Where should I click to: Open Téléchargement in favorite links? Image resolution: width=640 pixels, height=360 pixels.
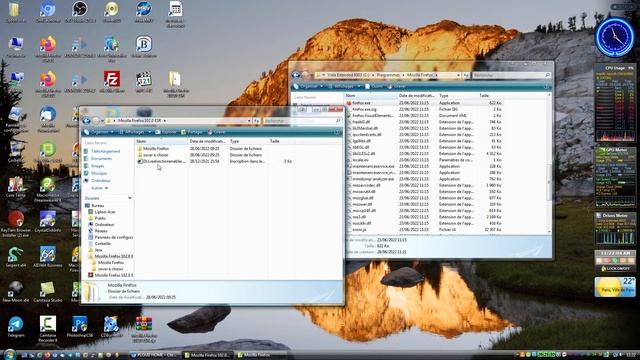pos(102,151)
